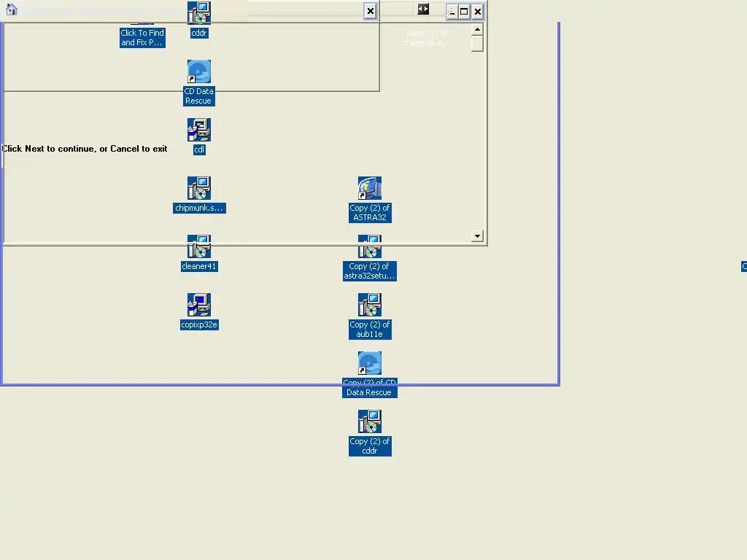Close the window with the scrollbar

coord(477,12)
